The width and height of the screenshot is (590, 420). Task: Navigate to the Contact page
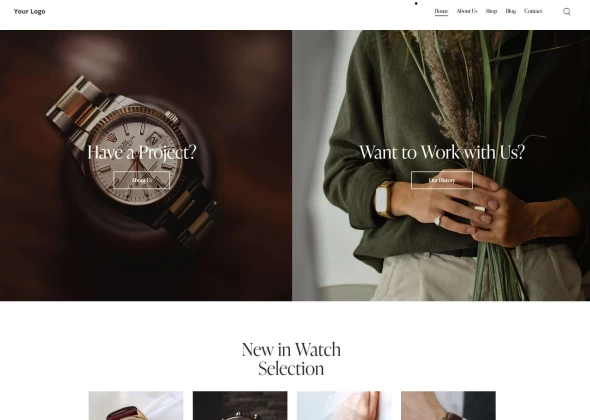533,11
